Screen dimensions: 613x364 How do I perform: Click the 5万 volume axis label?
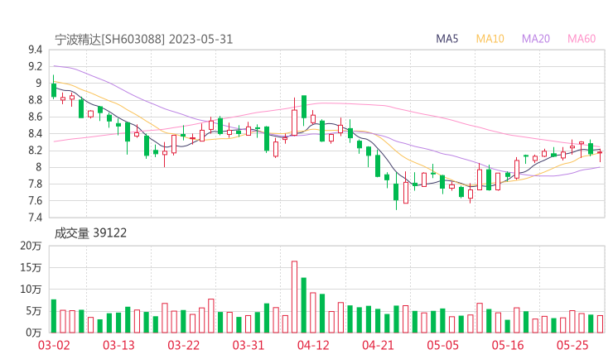click(33, 311)
